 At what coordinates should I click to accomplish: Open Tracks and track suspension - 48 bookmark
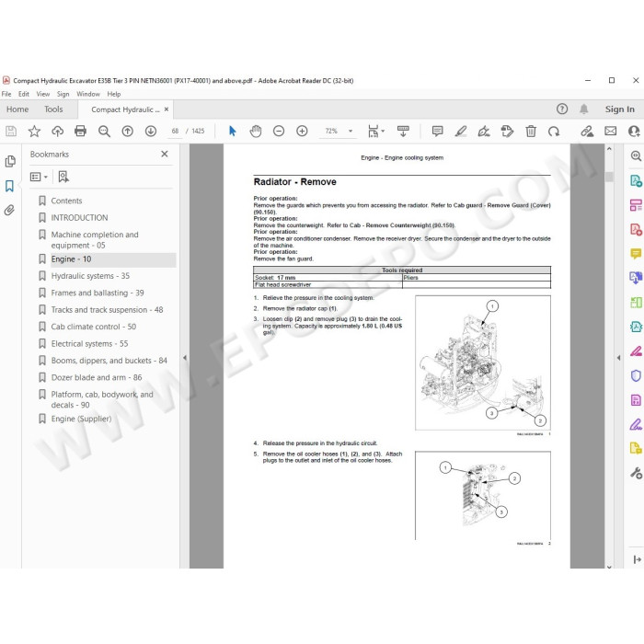107,310
